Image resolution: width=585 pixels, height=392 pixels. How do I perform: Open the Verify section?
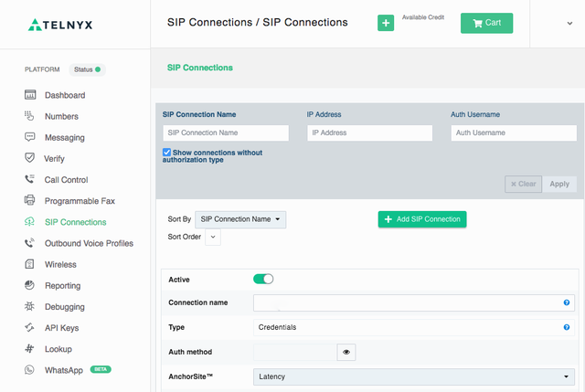click(54, 159)
